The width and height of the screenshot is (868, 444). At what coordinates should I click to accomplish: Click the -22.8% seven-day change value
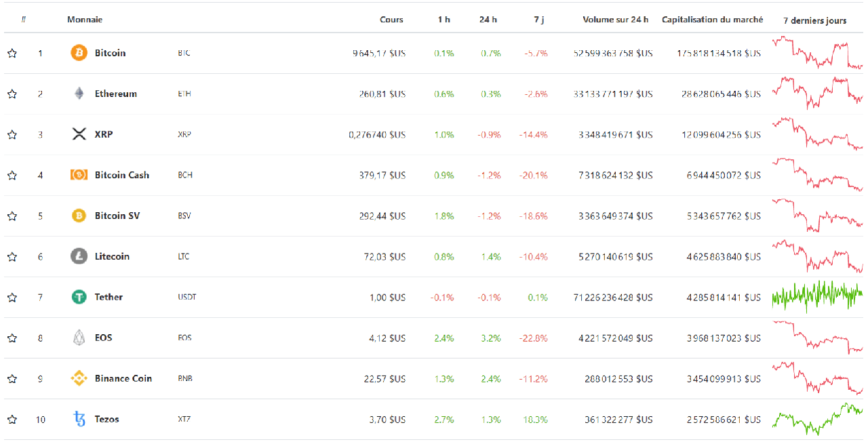pos(533,338)
